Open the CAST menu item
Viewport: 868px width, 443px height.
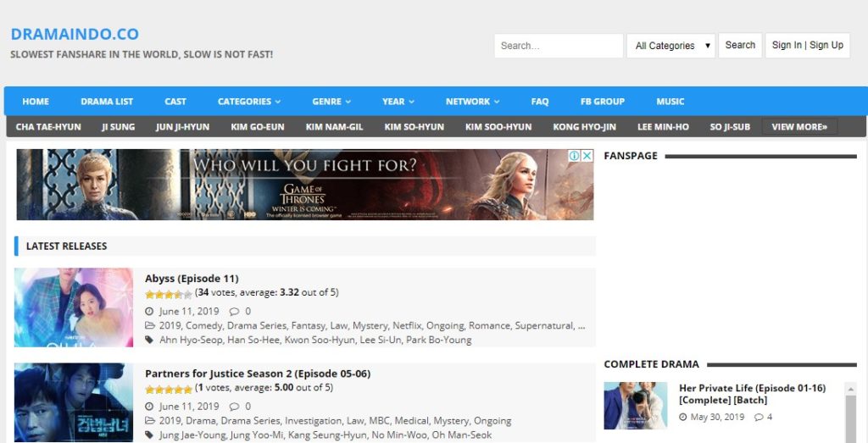pyautogui.click(x=175, y=101)
